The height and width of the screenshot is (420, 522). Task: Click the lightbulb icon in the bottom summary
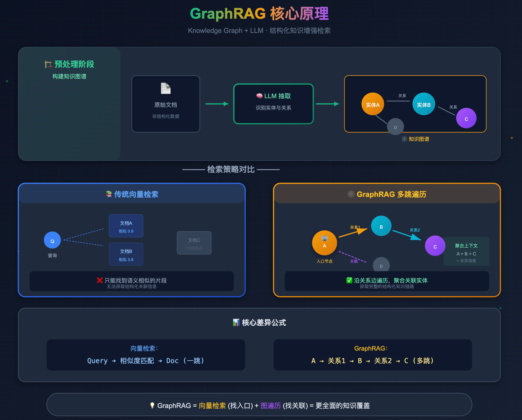(152, 405)
